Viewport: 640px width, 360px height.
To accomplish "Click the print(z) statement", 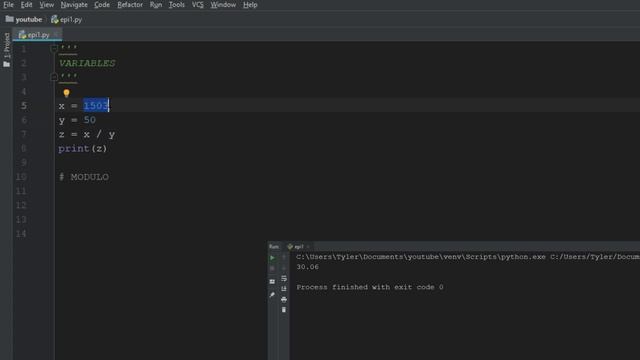I will [82, 149].
